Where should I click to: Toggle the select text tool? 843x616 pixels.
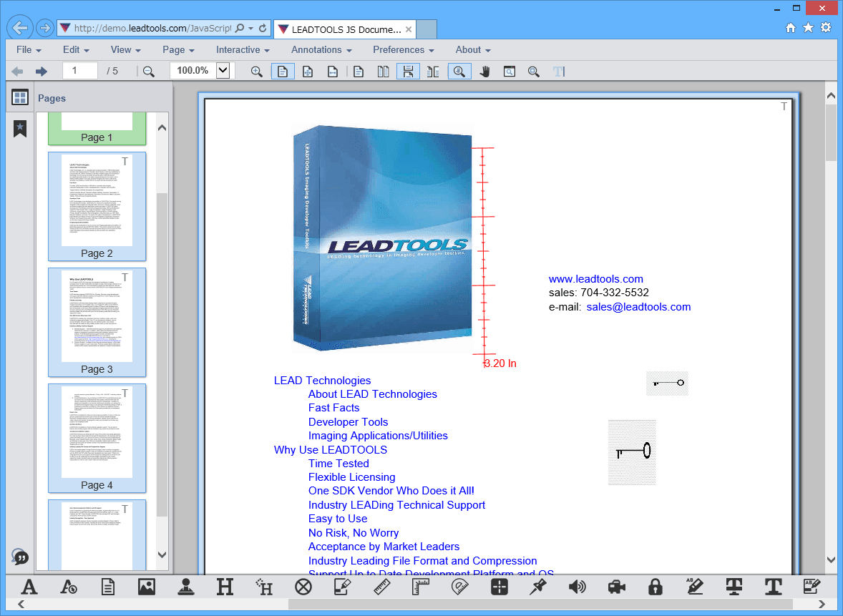(559, 72)
